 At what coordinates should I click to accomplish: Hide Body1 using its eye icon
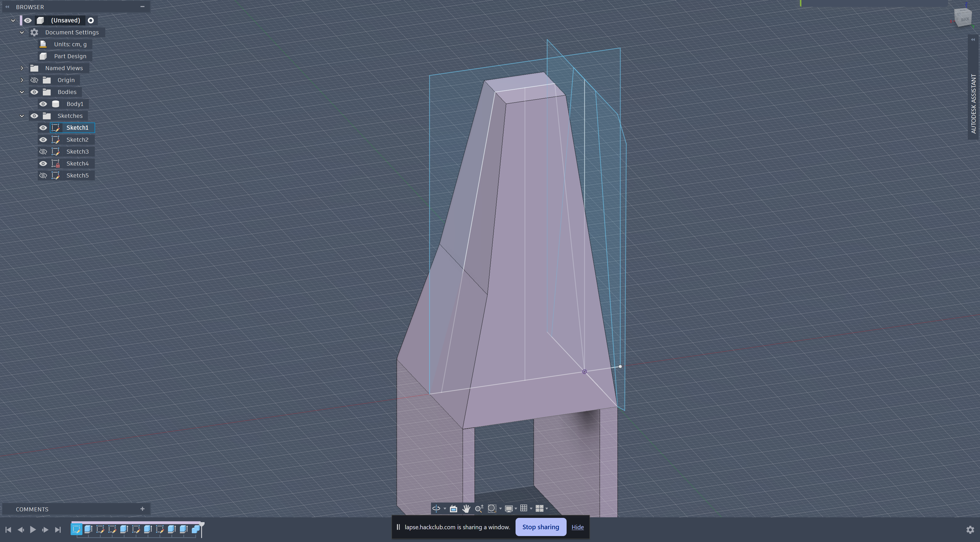(43, 104)
